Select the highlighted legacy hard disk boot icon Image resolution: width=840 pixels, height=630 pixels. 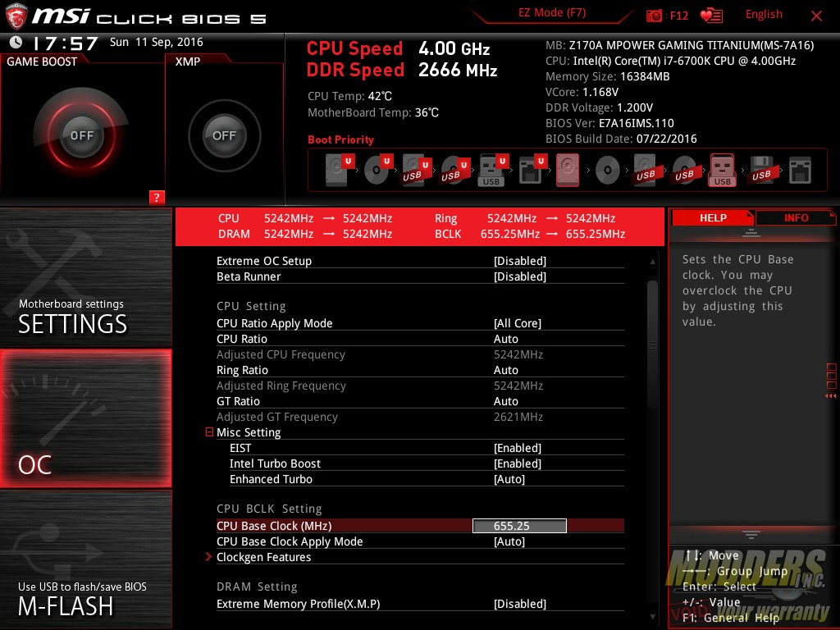568,170
